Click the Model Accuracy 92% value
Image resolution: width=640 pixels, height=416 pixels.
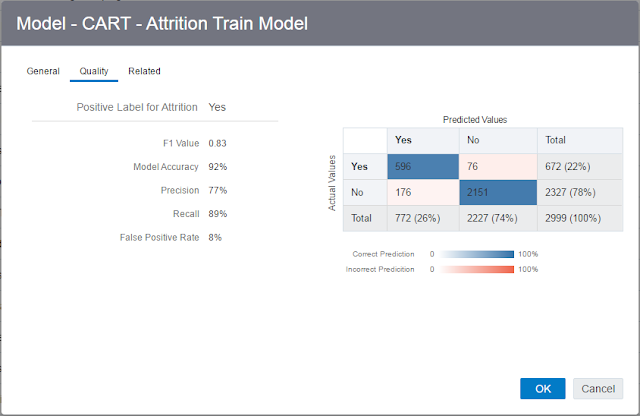click(x=218, y=167)
